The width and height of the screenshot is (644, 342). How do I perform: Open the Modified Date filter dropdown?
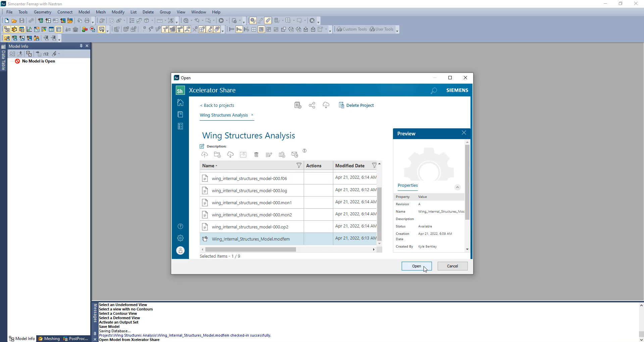(374, 165)
